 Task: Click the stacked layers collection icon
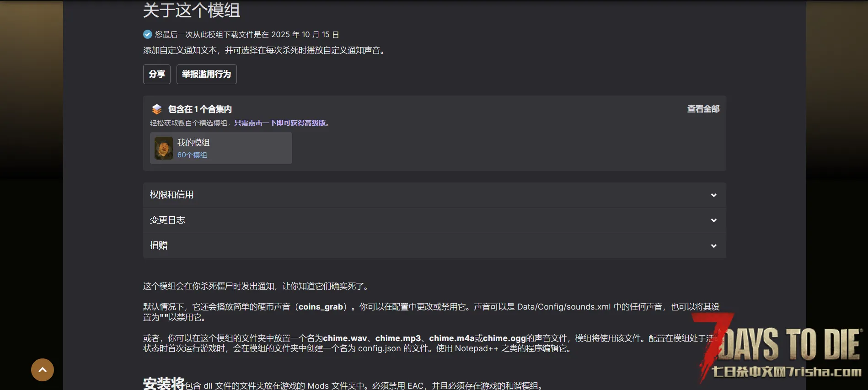tap(157, 109)
